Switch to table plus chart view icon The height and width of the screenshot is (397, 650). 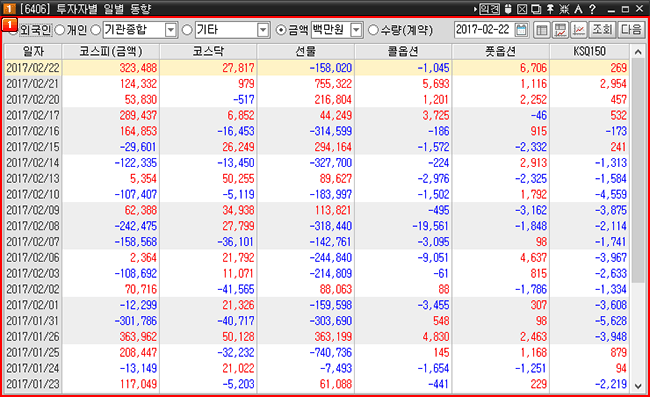(560, 30)
